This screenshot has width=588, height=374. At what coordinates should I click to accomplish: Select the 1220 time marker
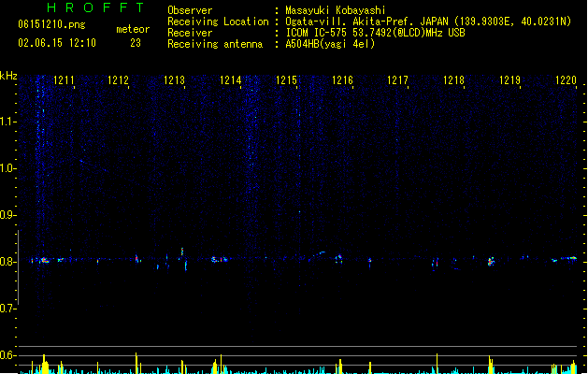[566, 80]
